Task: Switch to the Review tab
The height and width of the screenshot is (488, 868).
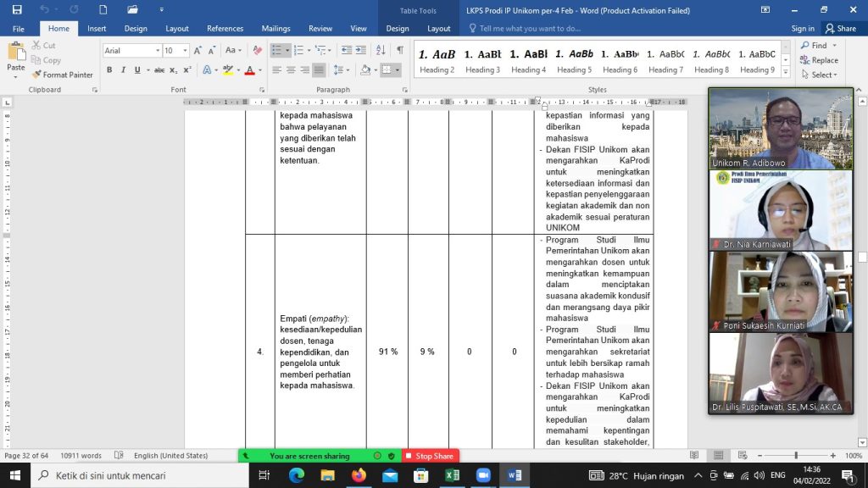Action: coord(320,28)
